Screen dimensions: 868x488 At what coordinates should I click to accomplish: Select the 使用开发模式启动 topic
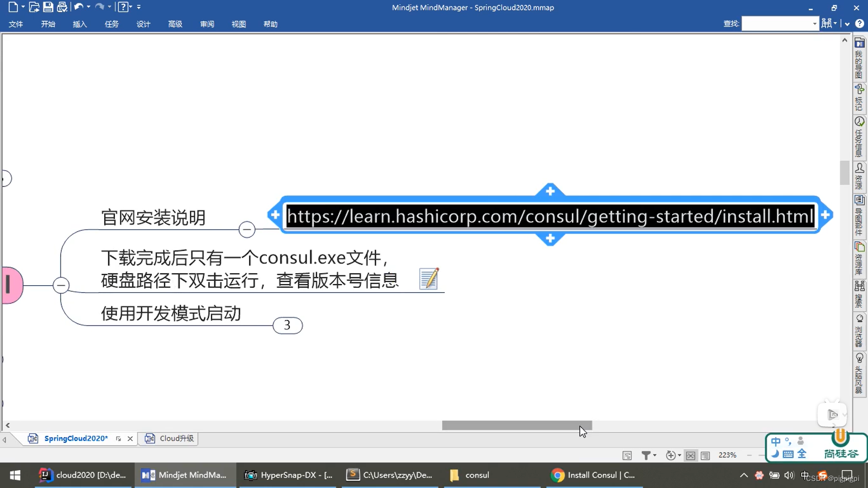coord(171,313)
